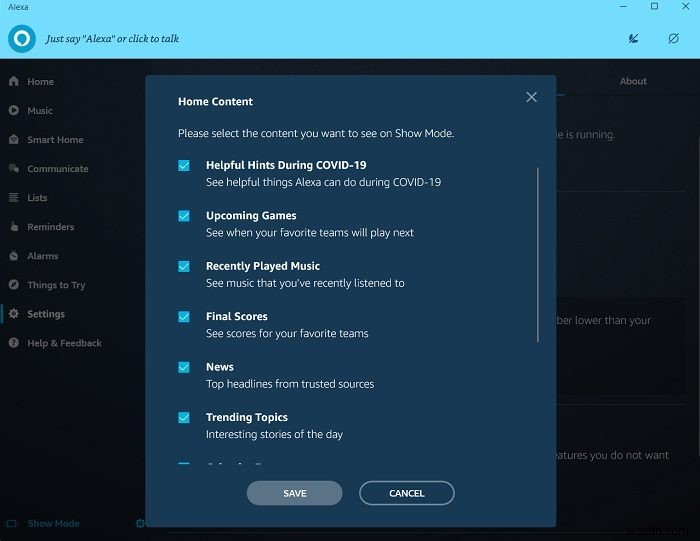The width and height of the screenshot is (700, 541).
Task: Open Things to Try
Action: pyautogui.click(x=56, y=285)
